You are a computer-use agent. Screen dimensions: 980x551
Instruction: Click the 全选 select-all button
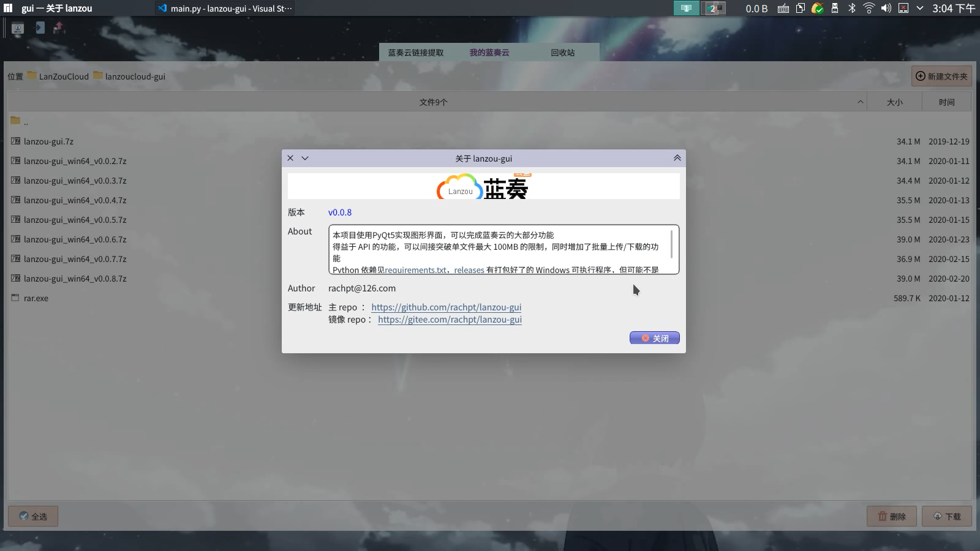point(33,516)
